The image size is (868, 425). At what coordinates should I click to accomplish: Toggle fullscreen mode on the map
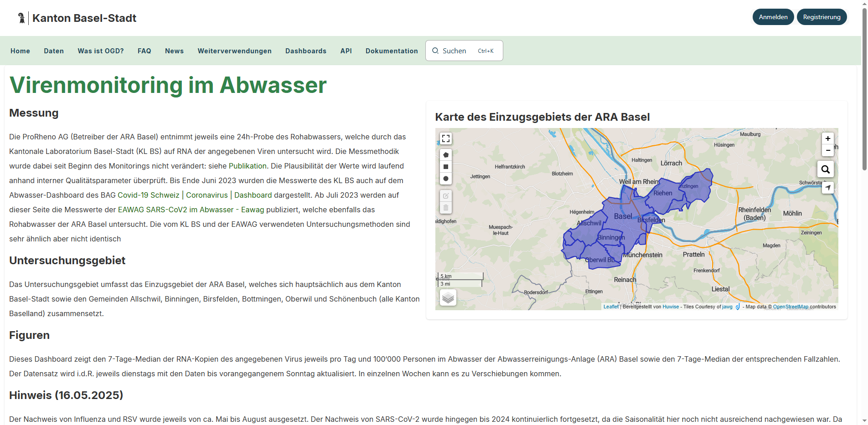(x=446, y=138)
